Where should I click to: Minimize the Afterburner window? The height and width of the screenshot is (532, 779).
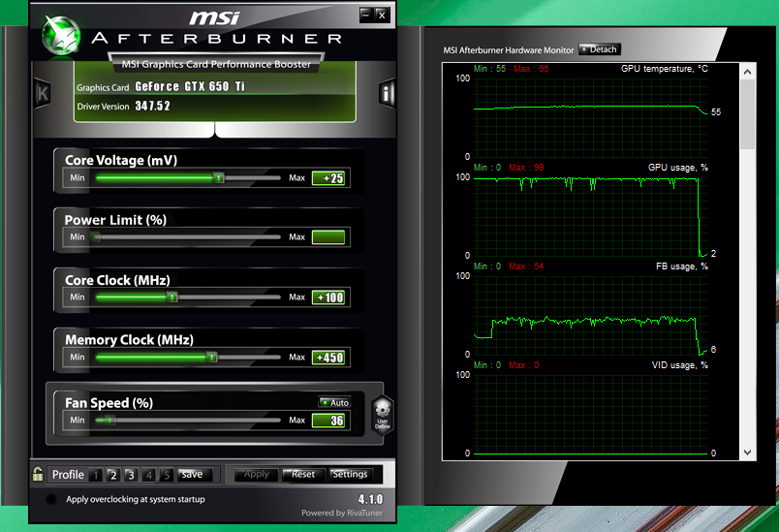[366, 15]
